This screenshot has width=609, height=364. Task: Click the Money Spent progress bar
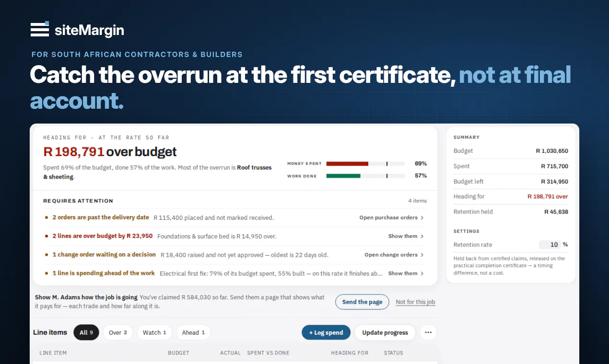(365, 164)
